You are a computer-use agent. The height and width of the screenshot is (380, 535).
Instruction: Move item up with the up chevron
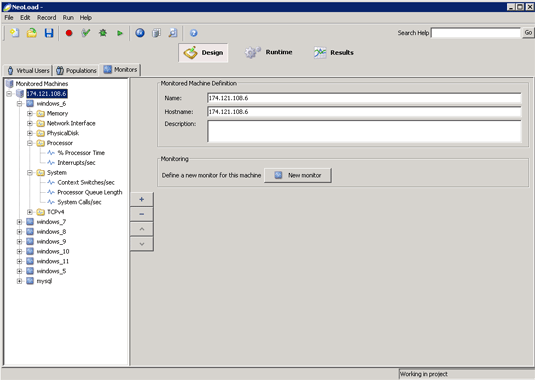[142, 229]
